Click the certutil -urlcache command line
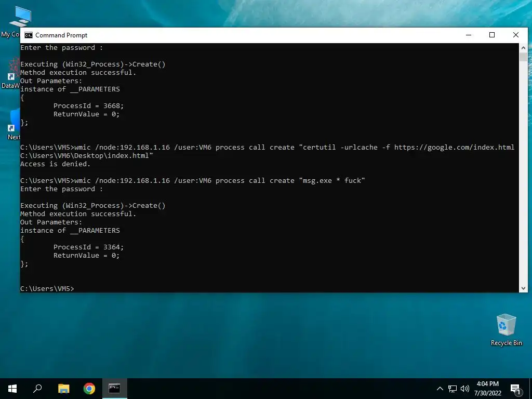The width and height of the screenshot is (532, 399). (x=268, y=147)
